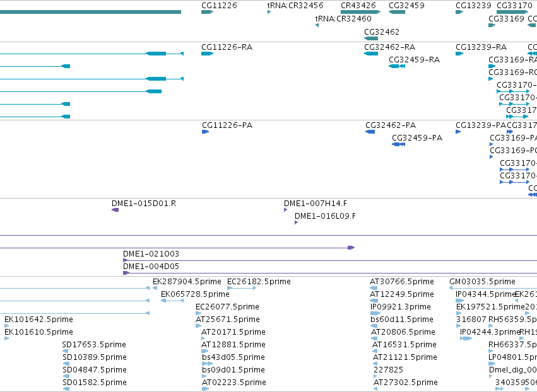Viewport: 537px width, 392px height.
Task: Open EST 227825 label
Action: coord(388,370)
